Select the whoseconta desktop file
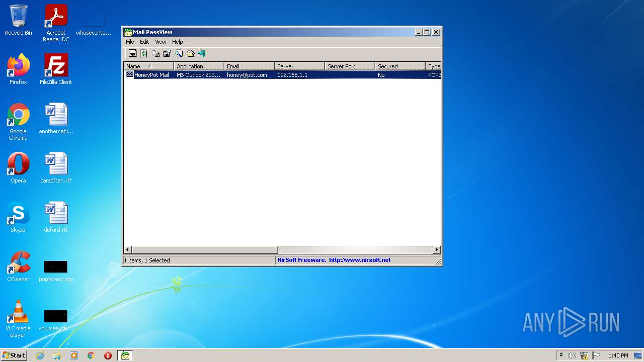Viewport: 644px width, 362px height. (x=94, y=24)
